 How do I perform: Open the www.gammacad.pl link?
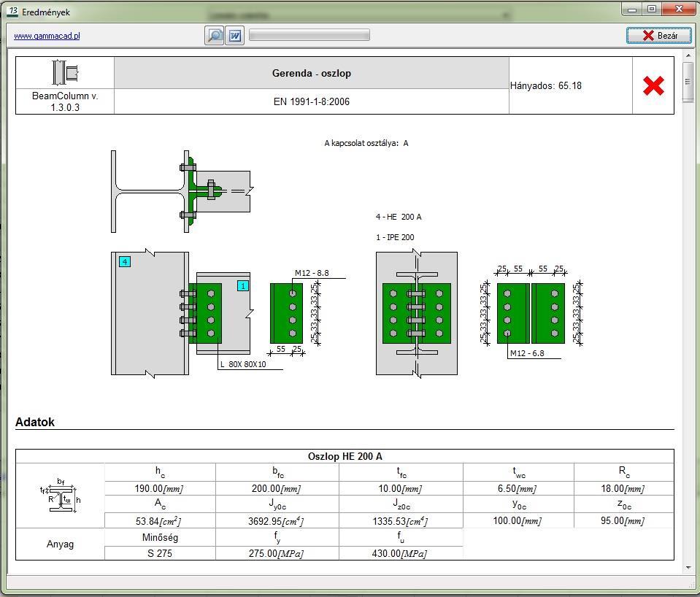(x=47, y=36)
